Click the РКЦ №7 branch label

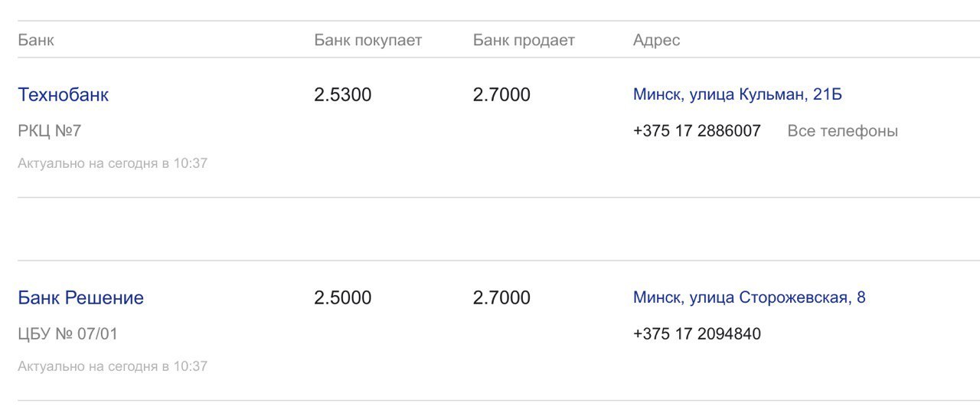tap(49, 131)
